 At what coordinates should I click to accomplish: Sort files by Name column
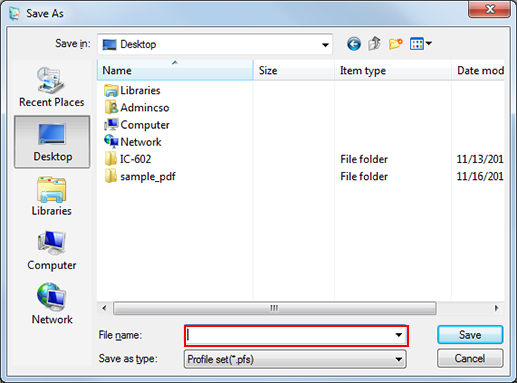point(175,70)
